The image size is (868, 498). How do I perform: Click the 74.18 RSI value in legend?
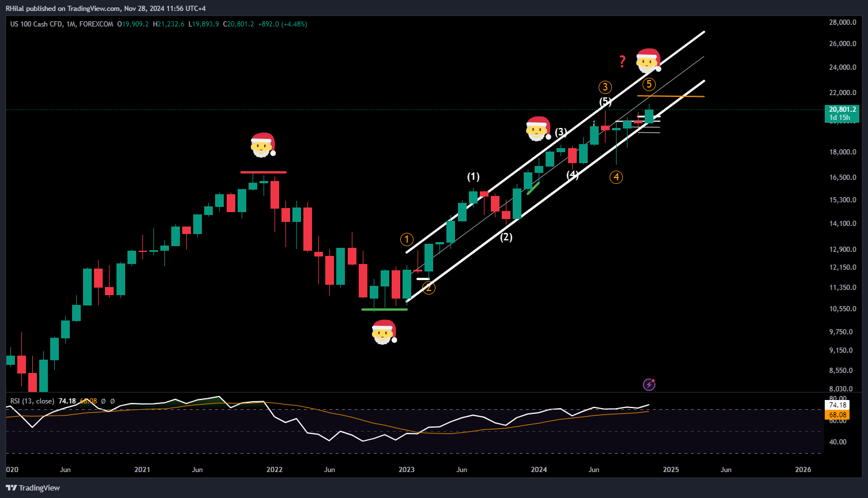67,401
